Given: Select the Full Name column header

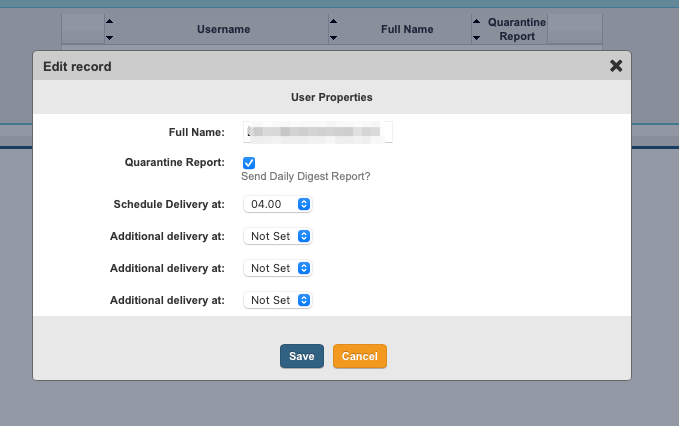Looking at the screenshot, I should tap(407, 30).
